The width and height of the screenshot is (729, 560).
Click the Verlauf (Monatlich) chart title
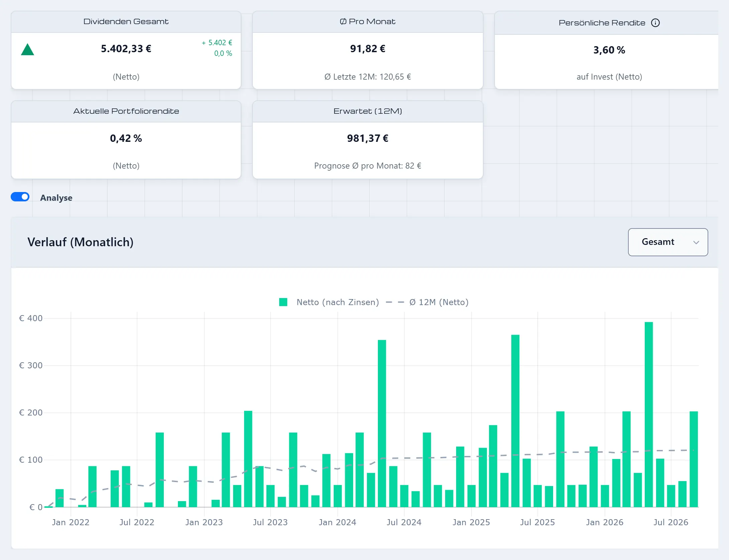pyautogui.click(x=80, y=242)
